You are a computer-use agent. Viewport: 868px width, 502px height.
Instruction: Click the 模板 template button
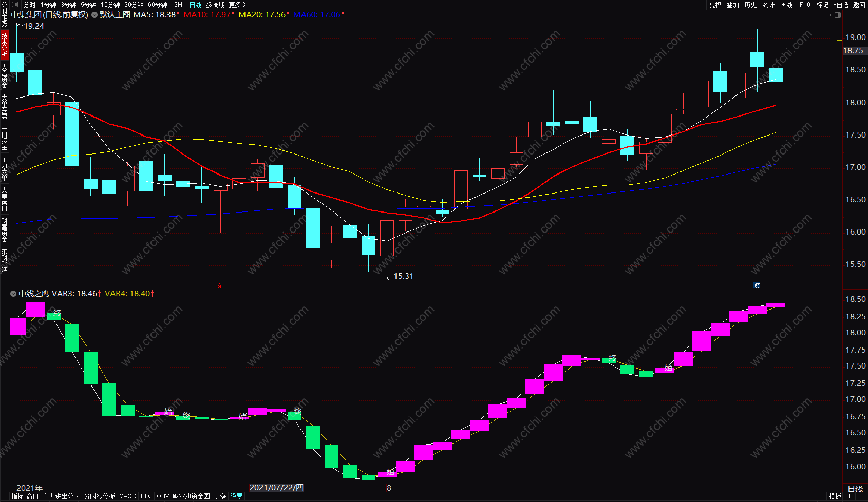tap(835, 496)
